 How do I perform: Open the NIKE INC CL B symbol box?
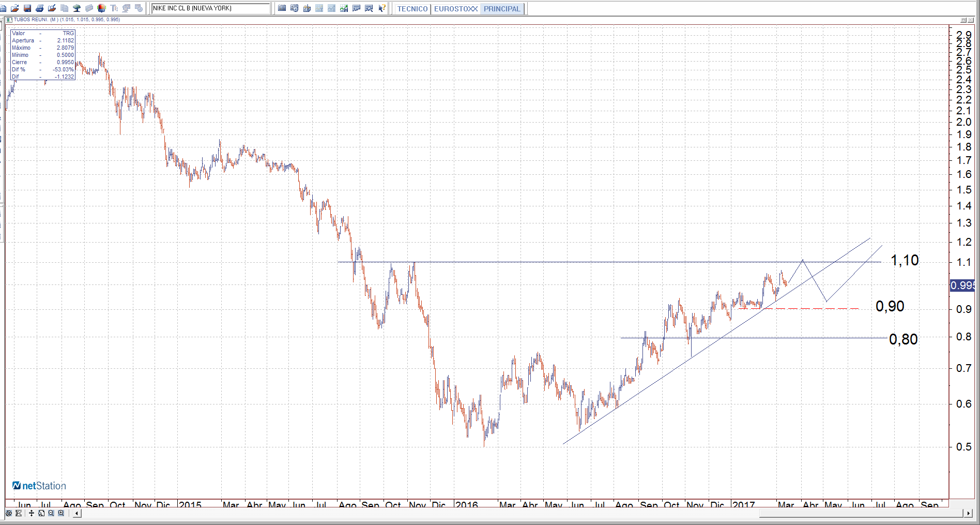point(210,8)
